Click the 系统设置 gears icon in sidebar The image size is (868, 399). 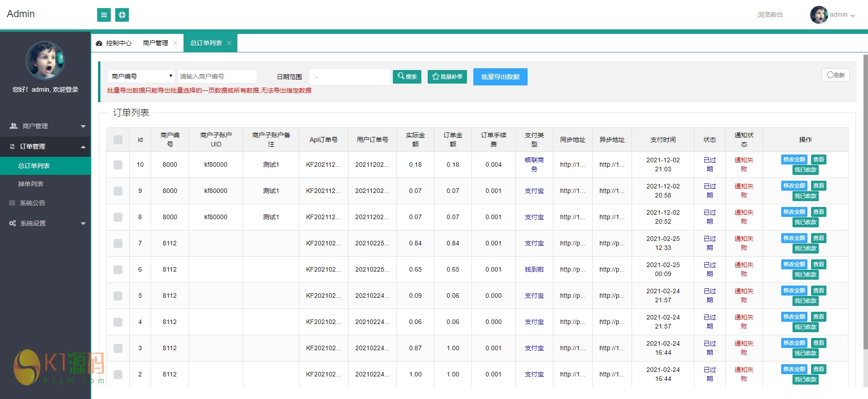point(13,223)
